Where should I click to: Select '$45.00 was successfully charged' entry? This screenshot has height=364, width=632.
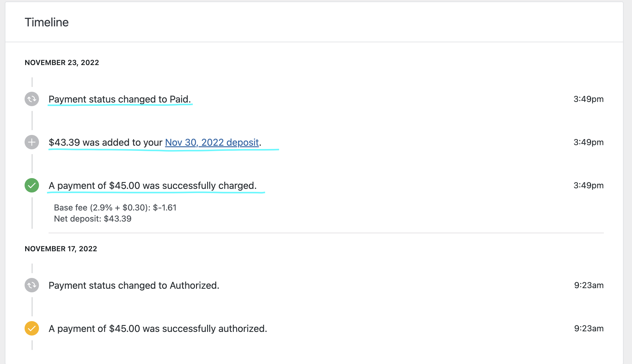click(153, 186)
